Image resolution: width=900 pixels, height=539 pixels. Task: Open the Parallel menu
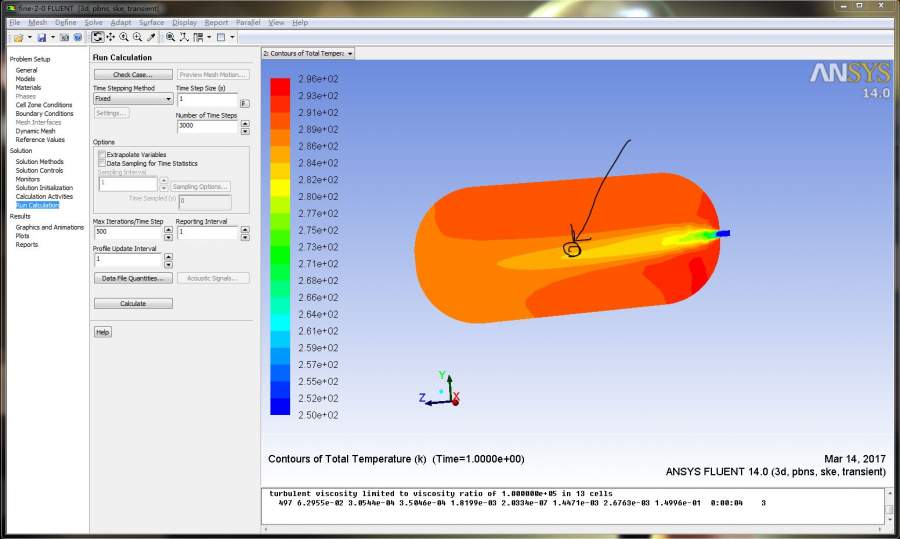click(247, 22)
